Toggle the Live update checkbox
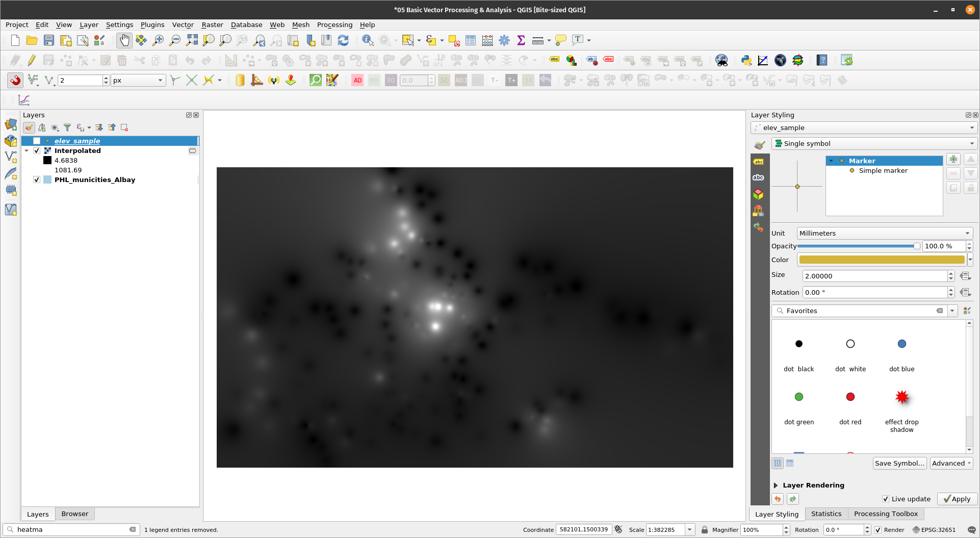 [886, 499]
